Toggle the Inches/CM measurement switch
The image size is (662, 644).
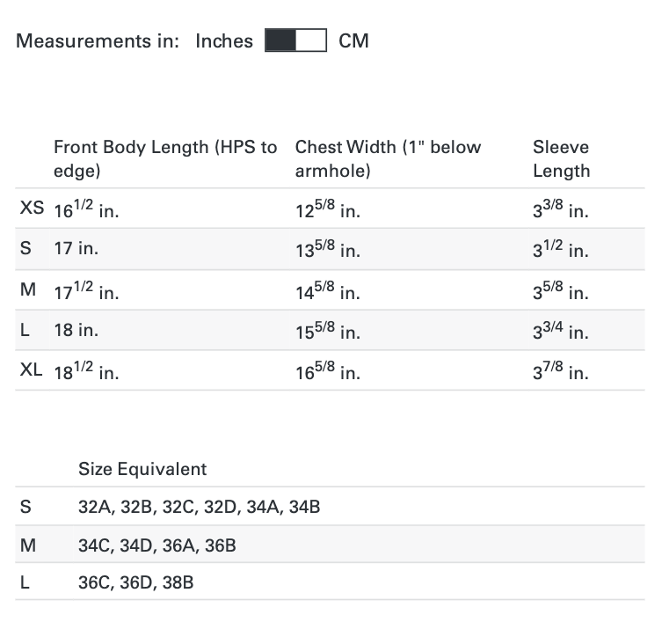click(x=295, y=40)
